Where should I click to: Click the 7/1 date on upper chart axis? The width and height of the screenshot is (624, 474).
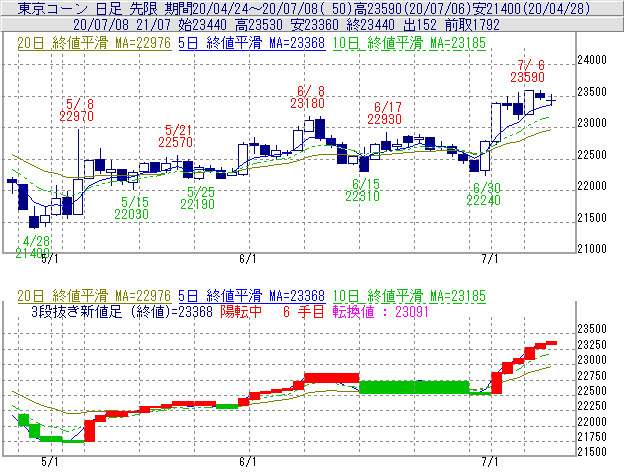[490, 259]
